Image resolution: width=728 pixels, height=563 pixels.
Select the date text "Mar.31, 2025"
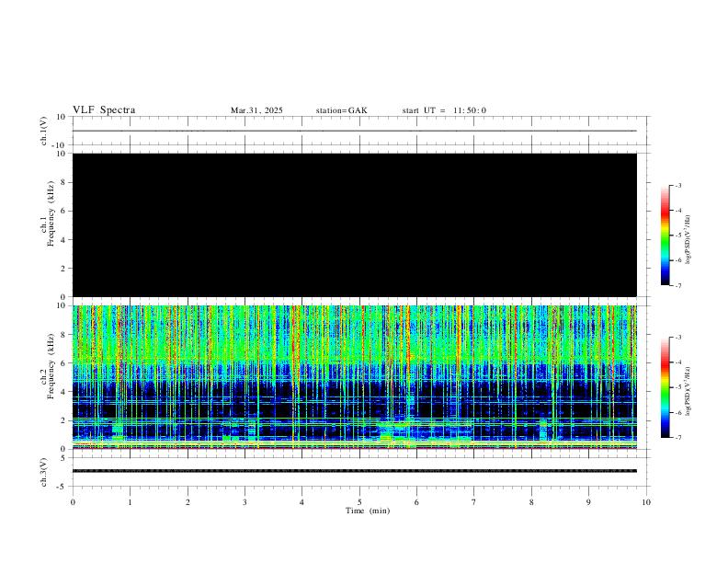point(256,110)
